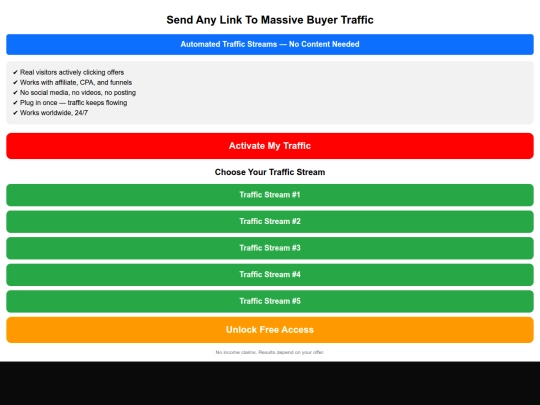This screenshot has height=405, width=540.
Task: Pick Traffic Stream #4
Action: (x=270, y=274)
